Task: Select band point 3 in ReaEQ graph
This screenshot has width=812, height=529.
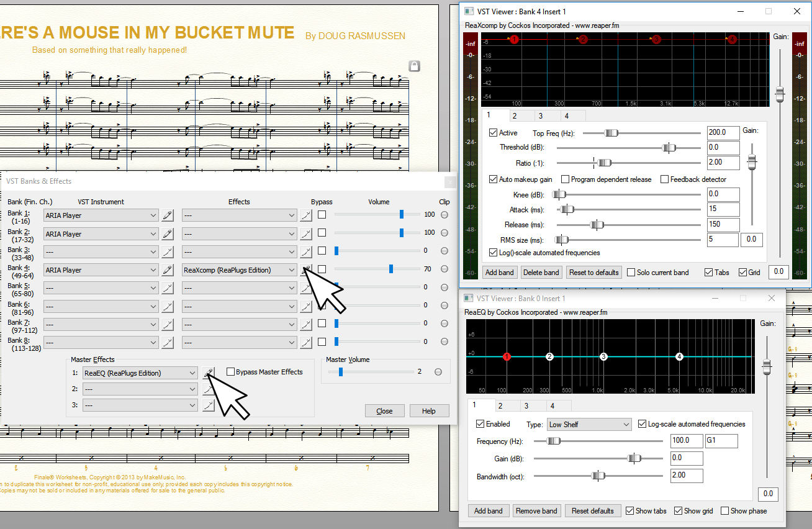Action: 603,357
